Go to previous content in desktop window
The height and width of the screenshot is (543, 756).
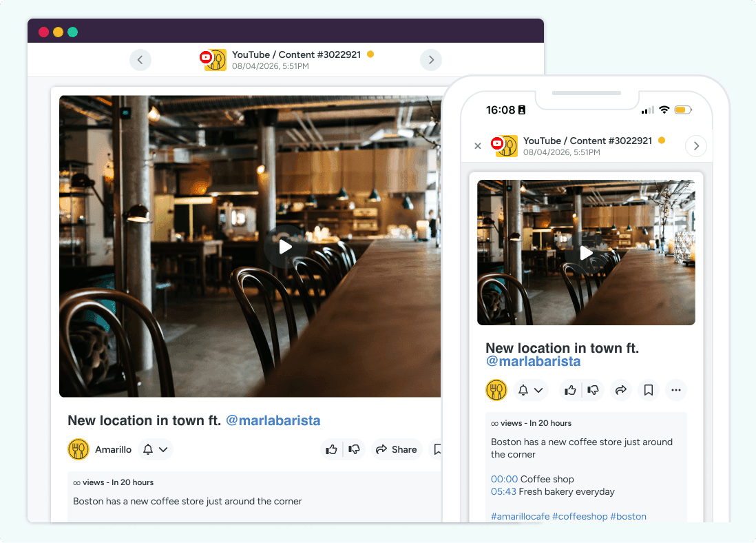pos(140,60)
